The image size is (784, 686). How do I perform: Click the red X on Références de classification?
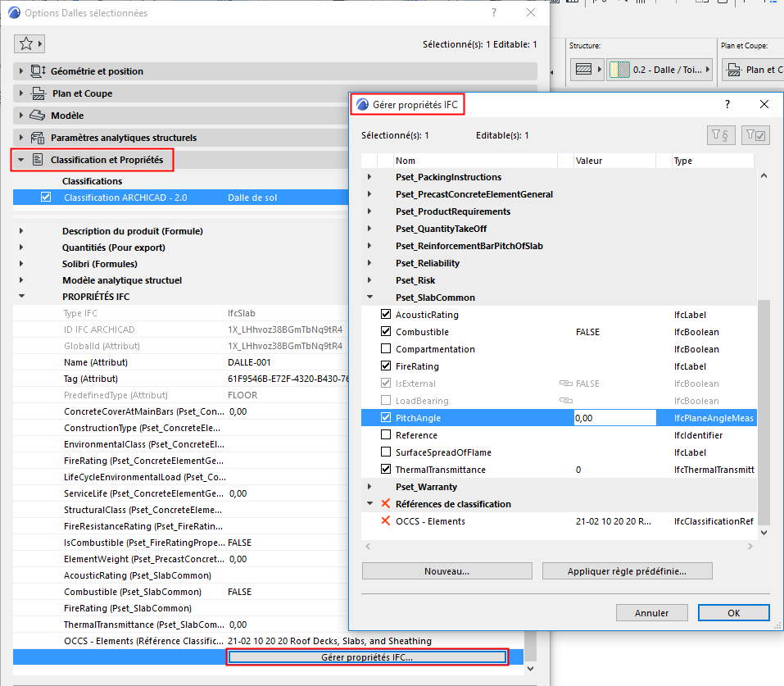click(x=386, y=503)
